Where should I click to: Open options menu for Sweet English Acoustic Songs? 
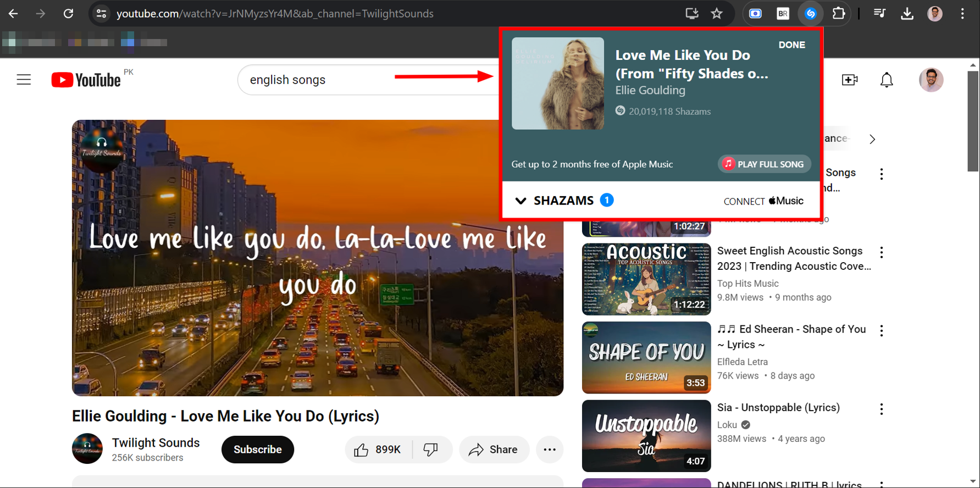tap(882, 252)
